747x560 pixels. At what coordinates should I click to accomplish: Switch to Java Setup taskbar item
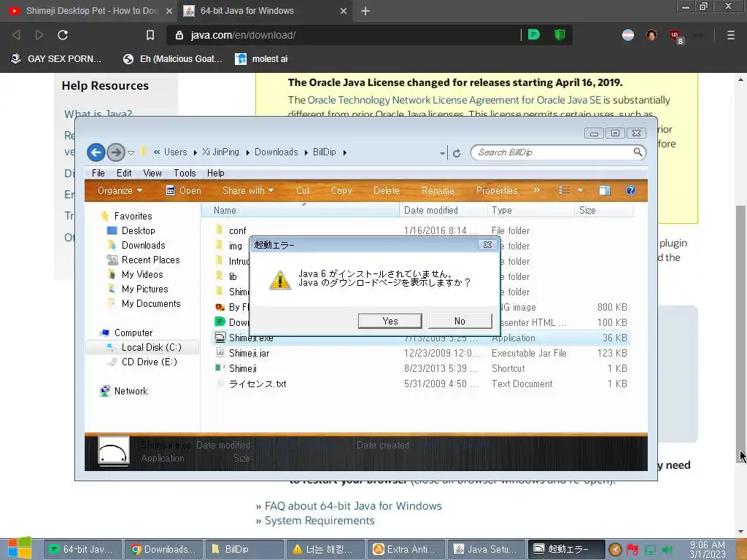coord(485,549)
